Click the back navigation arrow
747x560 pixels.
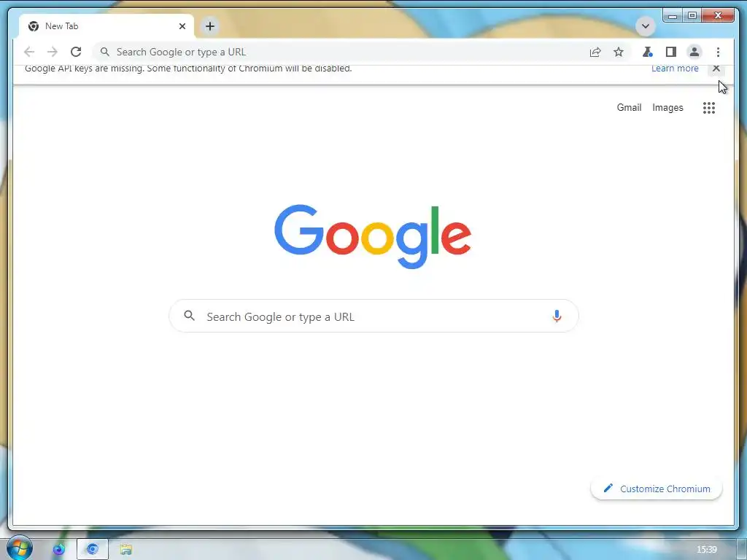pyautogui.click(x=29, y=52)
